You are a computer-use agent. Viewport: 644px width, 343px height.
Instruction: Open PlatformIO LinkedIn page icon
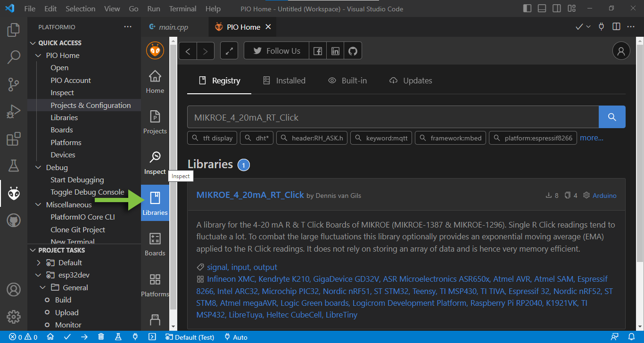pyautogui.click(x=335, y=51)
